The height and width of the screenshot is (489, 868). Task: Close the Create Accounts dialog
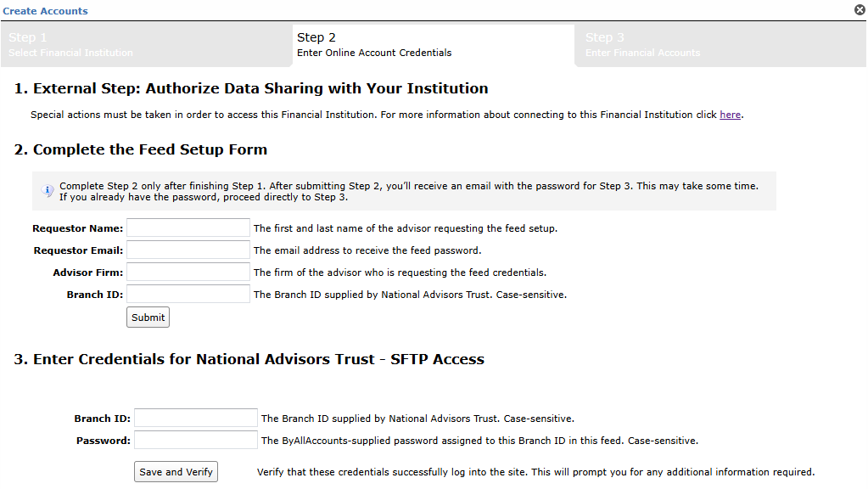[x=860, y=9]
